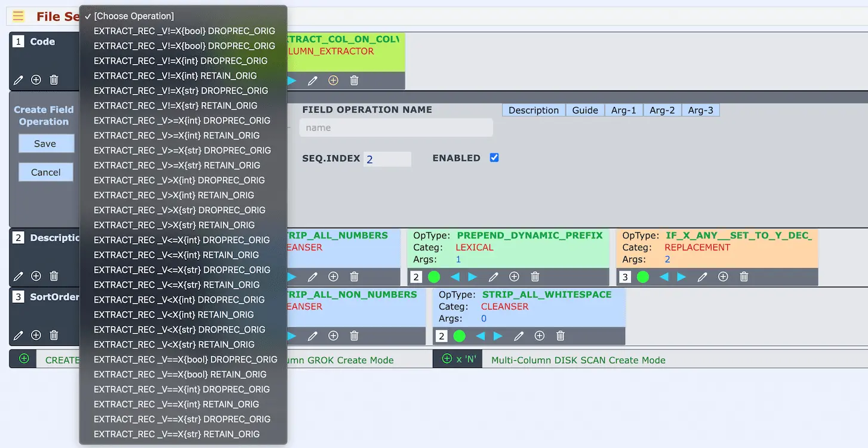
Task: Toggle green status dot on IF_X_ANY card
Action: tap(643, 277)
